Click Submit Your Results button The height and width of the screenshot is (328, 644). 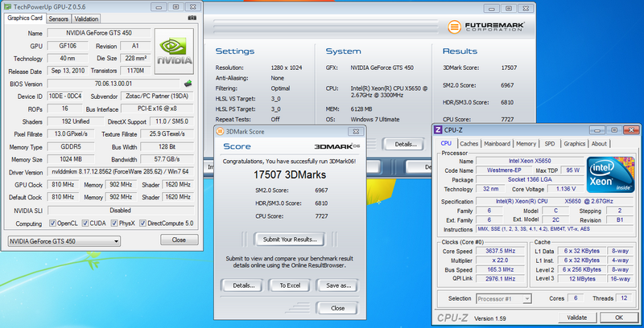click(290, 240)
